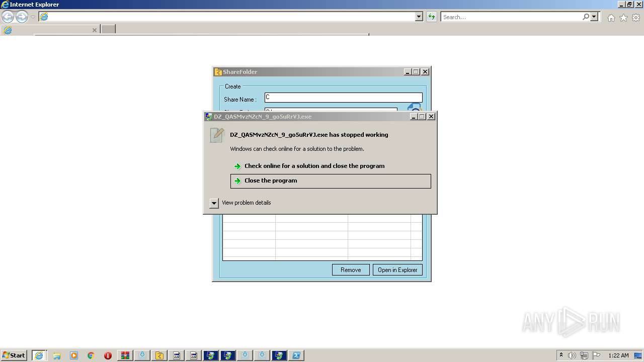Open Windows Explorer from the taskbar
The image size is (644, 362).
coord(57,355)
